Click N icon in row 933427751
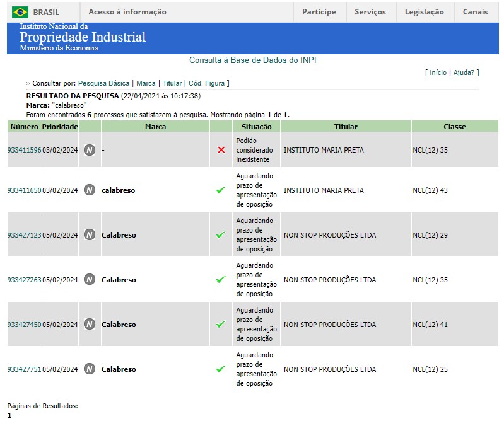Screen dimensions: 504x426 (90, 369)
